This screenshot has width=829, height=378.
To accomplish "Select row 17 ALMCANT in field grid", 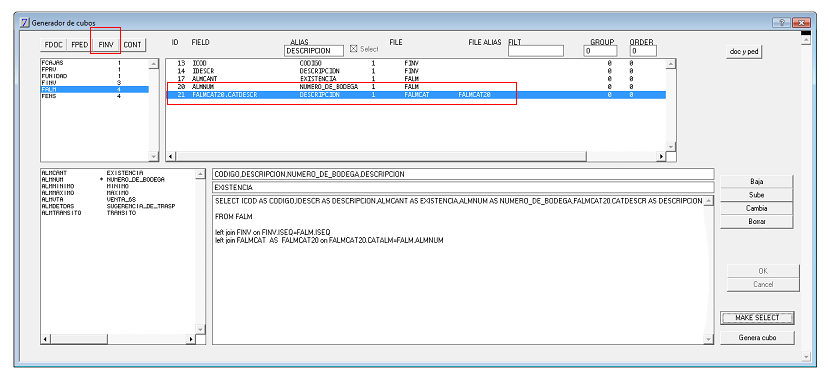I will 416,78.
